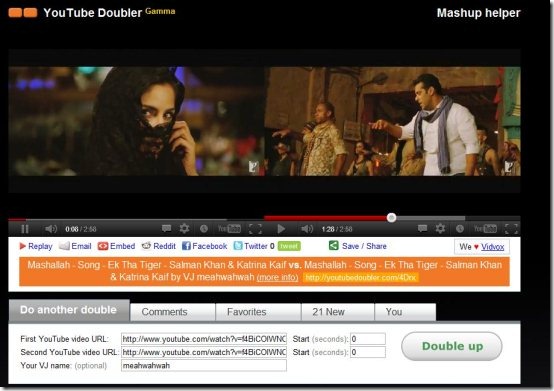The width and height of the screenshot is (554, 391).
Task: Open the You tab
Action: pyautogui.click(x=405, y=312)
